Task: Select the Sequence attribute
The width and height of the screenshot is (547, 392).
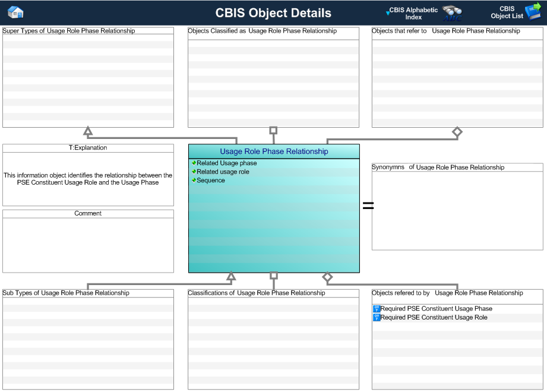Action: tap(211, 181)
